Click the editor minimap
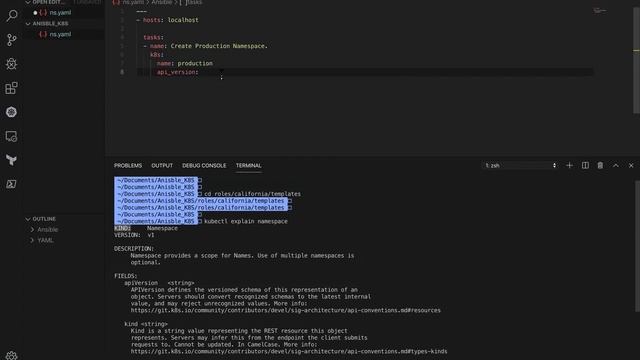The height and width of the screenshot is (360, 640). coord(600,11)
